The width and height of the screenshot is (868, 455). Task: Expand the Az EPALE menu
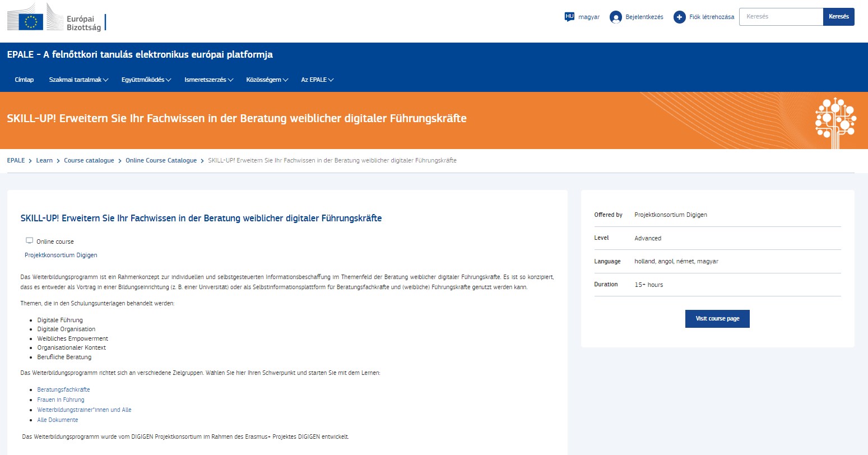pos(317,80)
